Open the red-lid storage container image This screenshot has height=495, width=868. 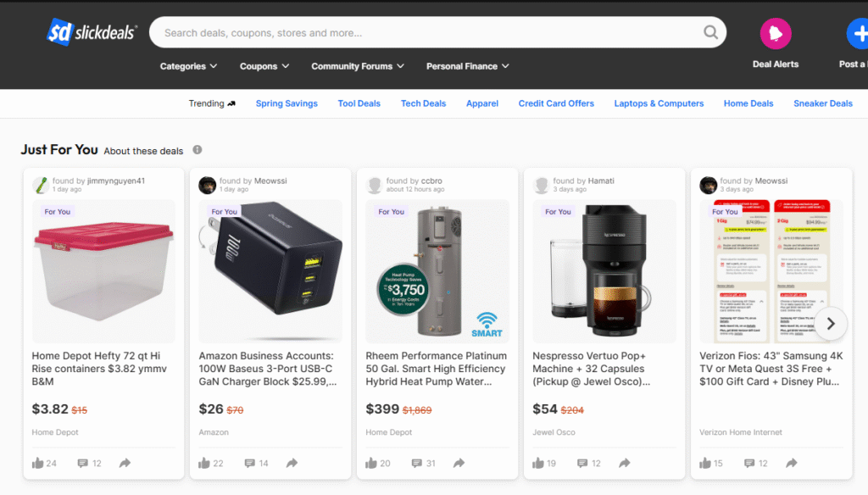click(103, 271)
